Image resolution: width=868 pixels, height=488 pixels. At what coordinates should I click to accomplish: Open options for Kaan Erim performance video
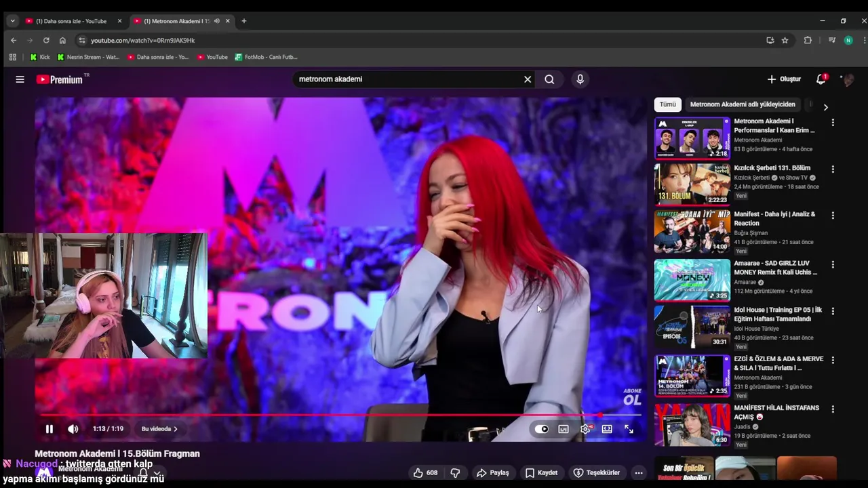coord(833,123)
